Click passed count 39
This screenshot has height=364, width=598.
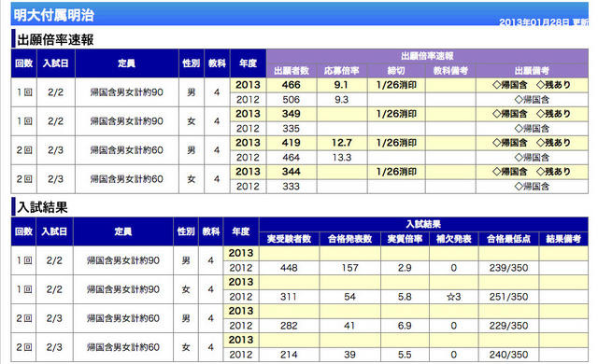[x=349, y=355]
